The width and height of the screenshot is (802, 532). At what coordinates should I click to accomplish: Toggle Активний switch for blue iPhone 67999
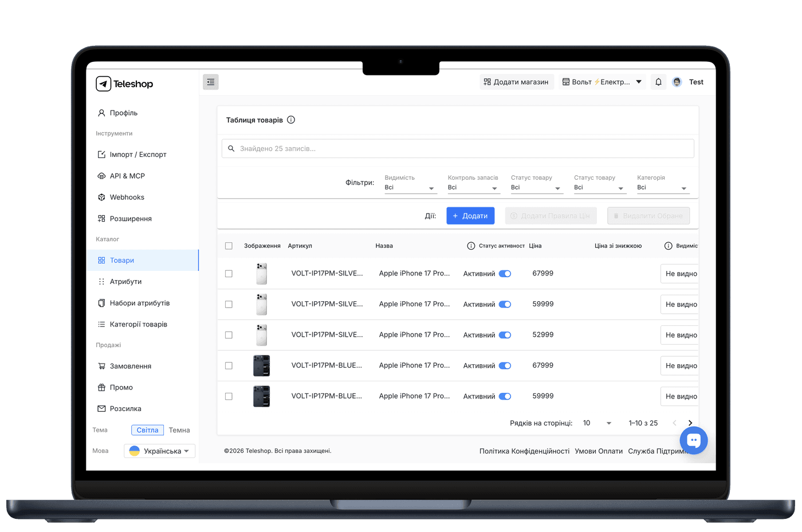(505, 365)
